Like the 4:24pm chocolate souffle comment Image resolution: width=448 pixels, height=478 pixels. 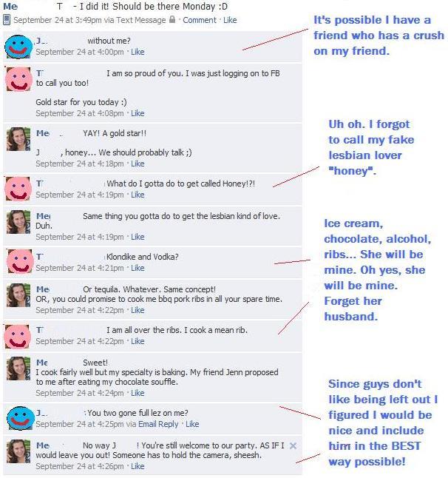pos(138,393)
